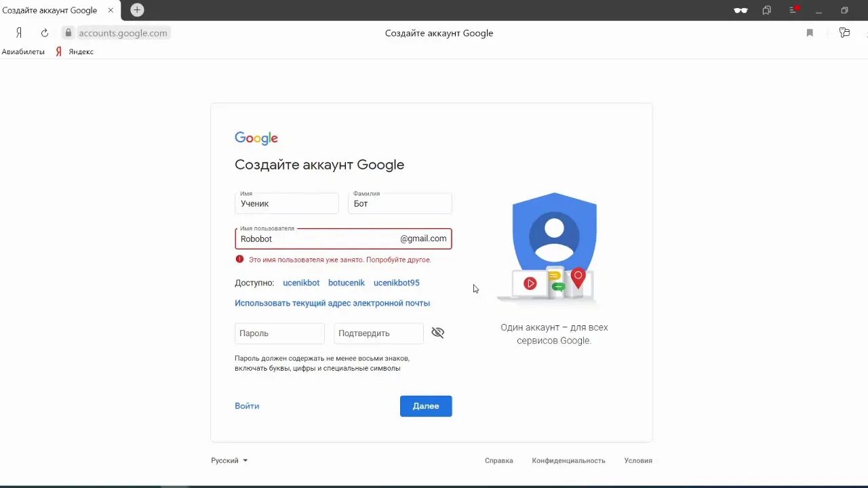Open the 'Условия' terms link

(638, 460)
